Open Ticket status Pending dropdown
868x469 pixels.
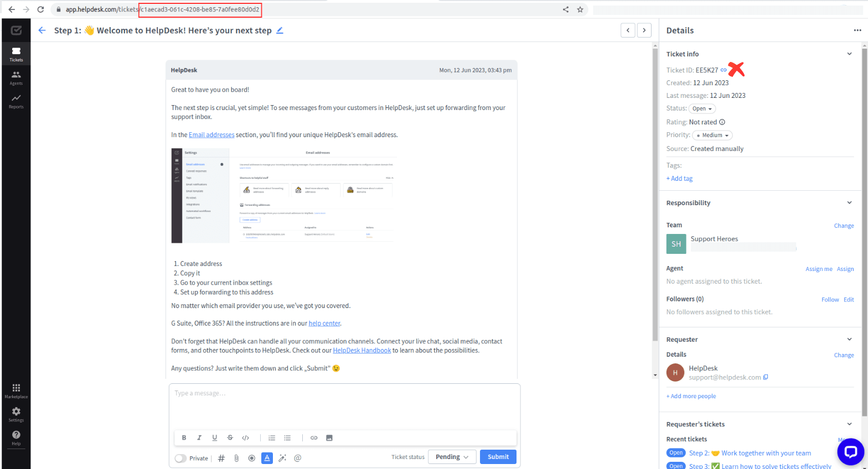pos(452,457)
